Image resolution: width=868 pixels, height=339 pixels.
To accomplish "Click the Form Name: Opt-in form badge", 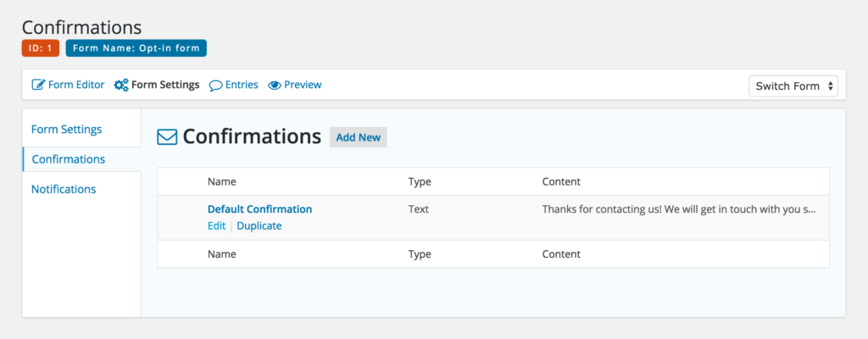I will [x=136, y=48].
